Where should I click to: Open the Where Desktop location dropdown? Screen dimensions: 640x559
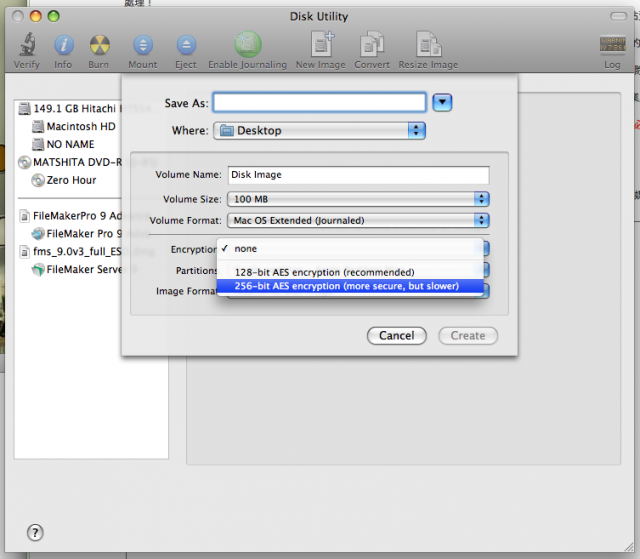point(319,131)
